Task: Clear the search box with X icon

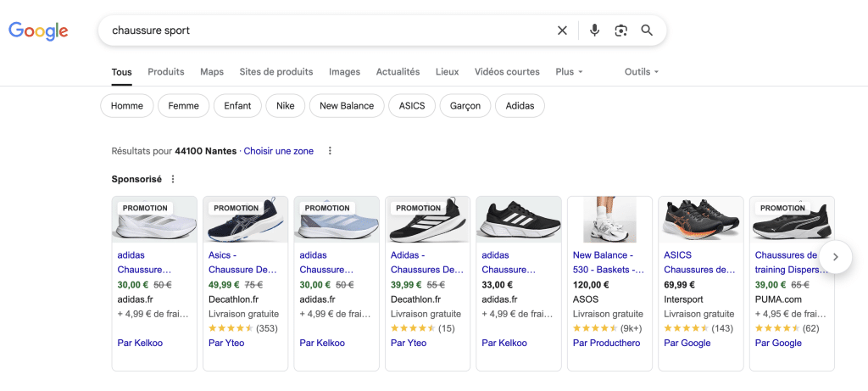Action: click(x=562, y=31)
